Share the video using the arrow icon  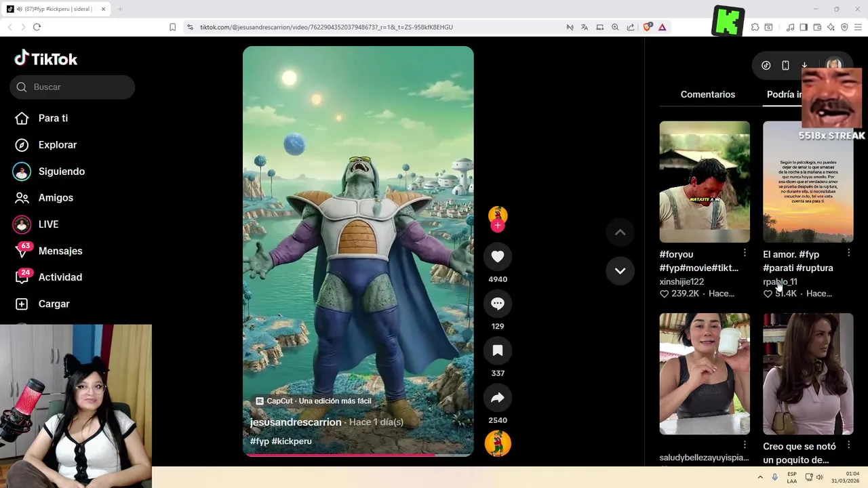(x=498, y=398)
